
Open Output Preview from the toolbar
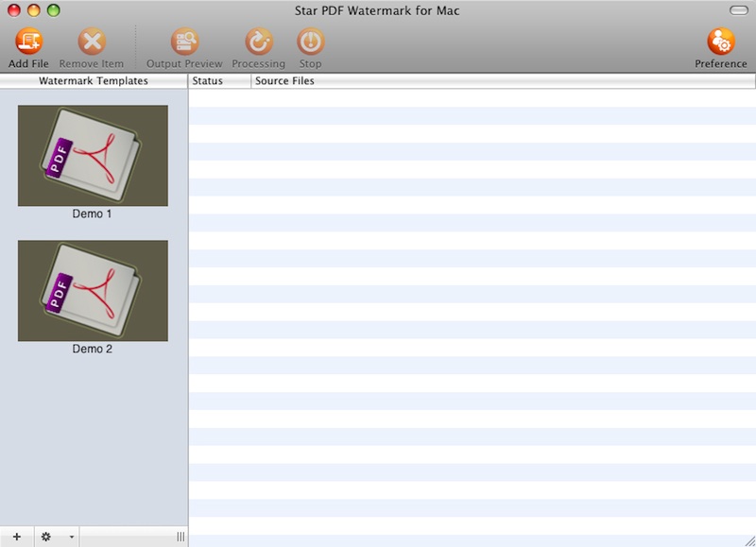pos(184,43)
